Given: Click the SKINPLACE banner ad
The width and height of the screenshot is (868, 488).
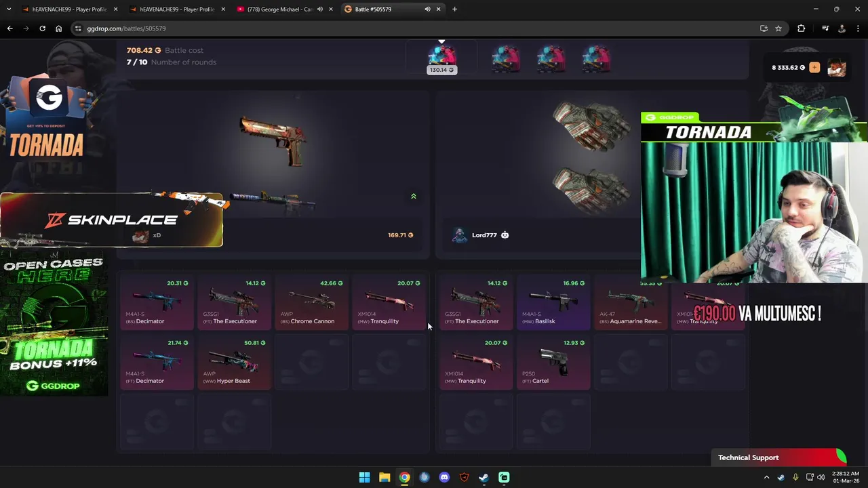Looking at the screenshot, I should click(111, 220).
